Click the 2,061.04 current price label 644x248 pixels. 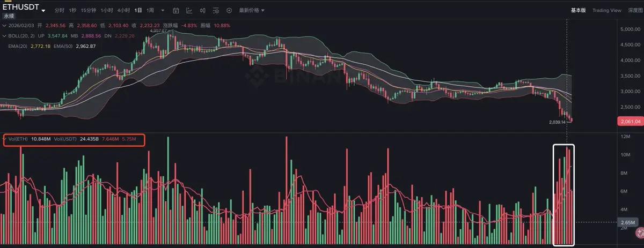[x=631, y=122]
